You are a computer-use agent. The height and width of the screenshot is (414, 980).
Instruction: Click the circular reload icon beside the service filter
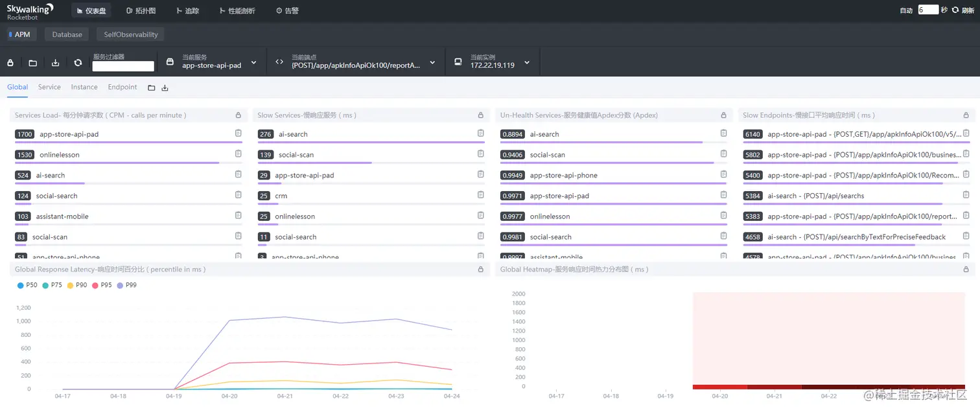coord(78,63)
